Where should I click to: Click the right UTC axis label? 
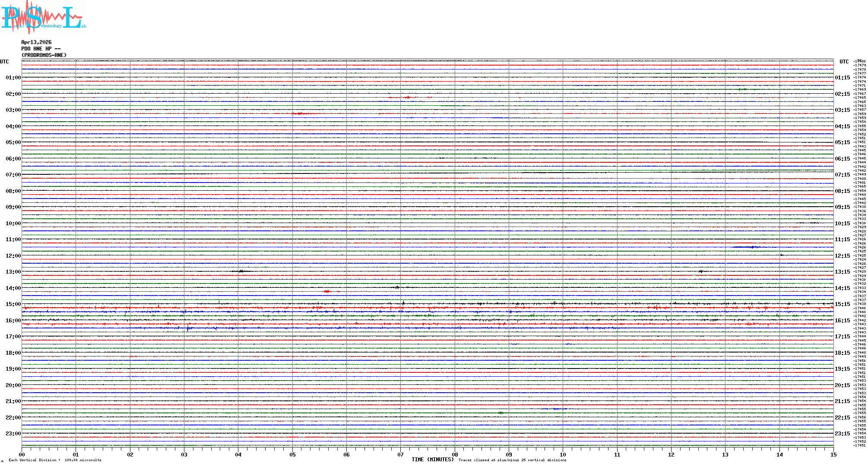844,62
